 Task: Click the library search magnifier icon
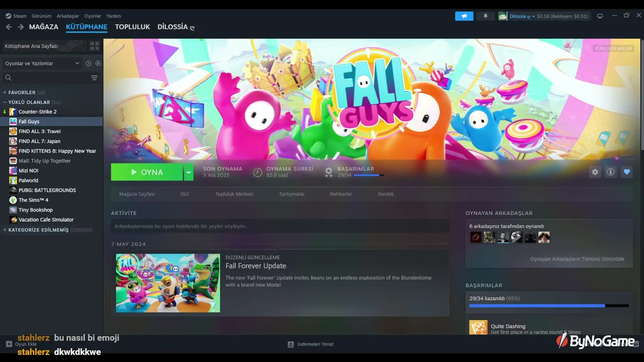8,77
